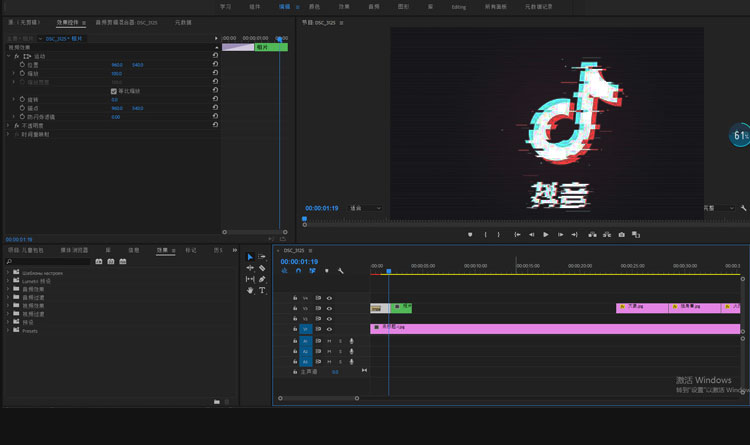The width and height of the screenshot is (750, 445).
Task: Step back one frame in program monitor
Action: pos(531,234)
